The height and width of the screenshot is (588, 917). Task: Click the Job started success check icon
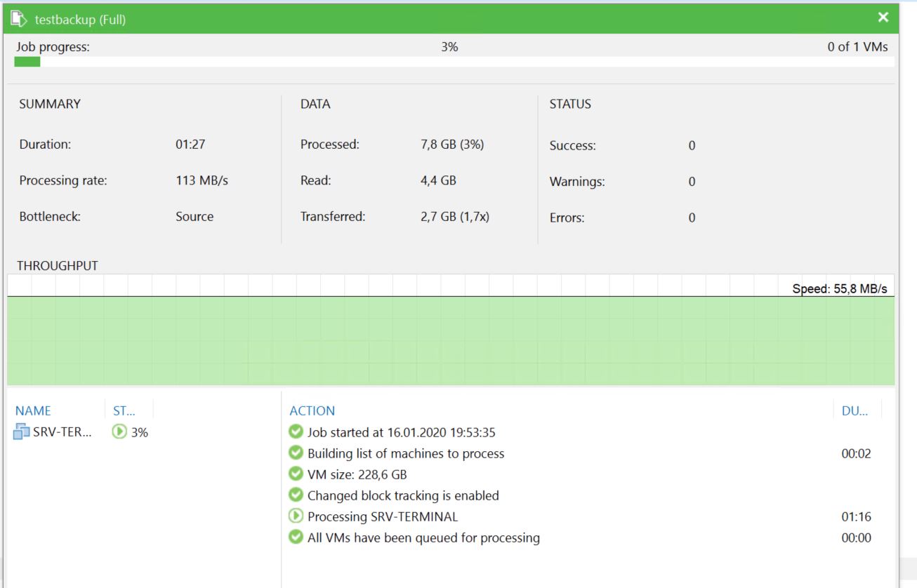tap(296, 432)
